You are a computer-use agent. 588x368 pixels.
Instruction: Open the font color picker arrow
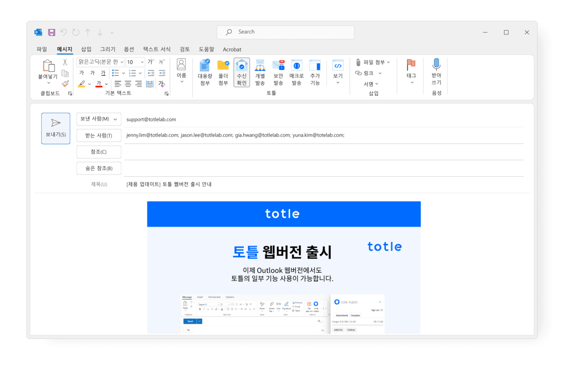click(106, 84)
